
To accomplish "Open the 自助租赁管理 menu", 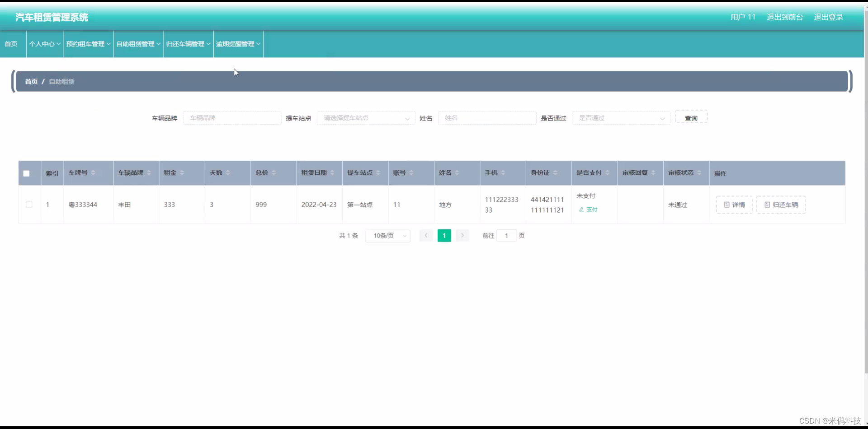I will pyautogui.click(x=138, y=44).
